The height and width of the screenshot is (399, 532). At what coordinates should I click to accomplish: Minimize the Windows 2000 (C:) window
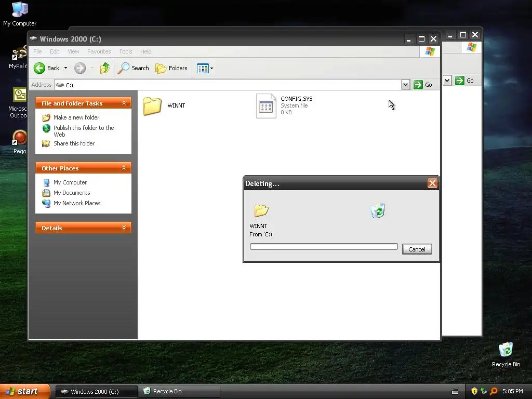(x=409, y=39)
